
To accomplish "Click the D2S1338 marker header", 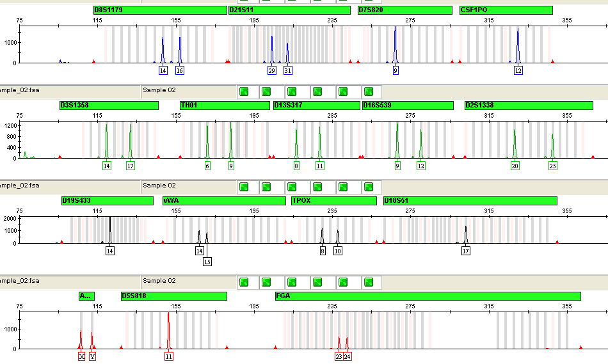I will coord(529,106).
